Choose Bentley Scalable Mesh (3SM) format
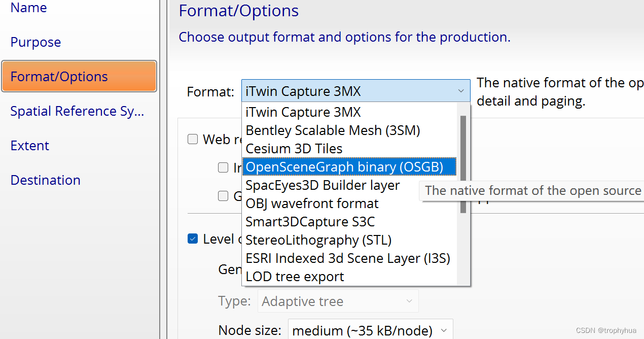The image size is (644, 339). click(x=350, y=130)
